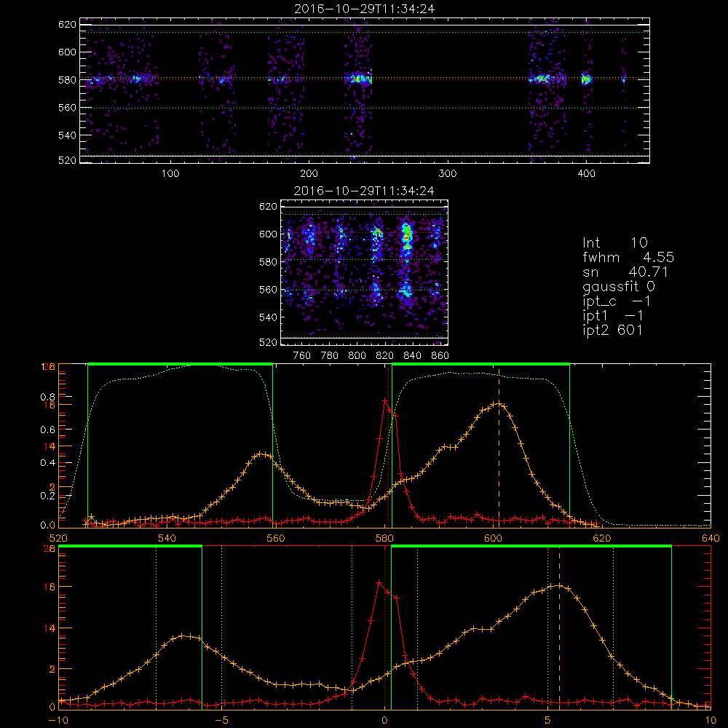728x728 pixels.
Task: Click the brightest emission blob in middle image
Action: (407, 237)
